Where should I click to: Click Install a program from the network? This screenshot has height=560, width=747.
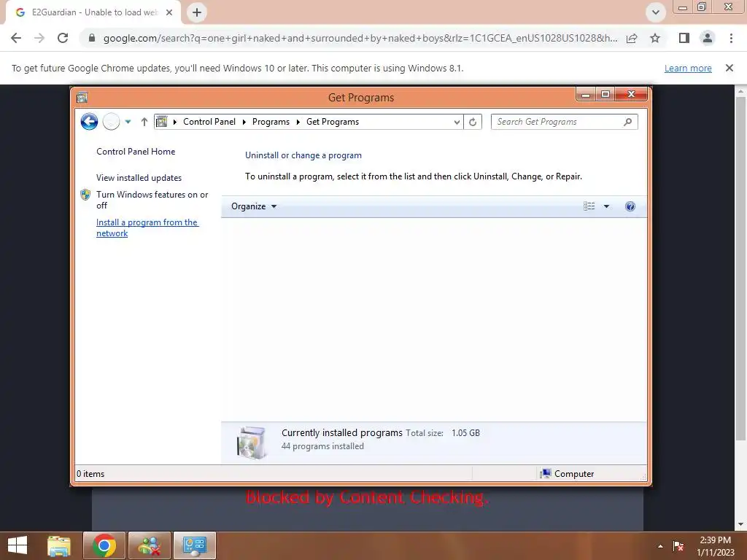(x=147, y=227)
